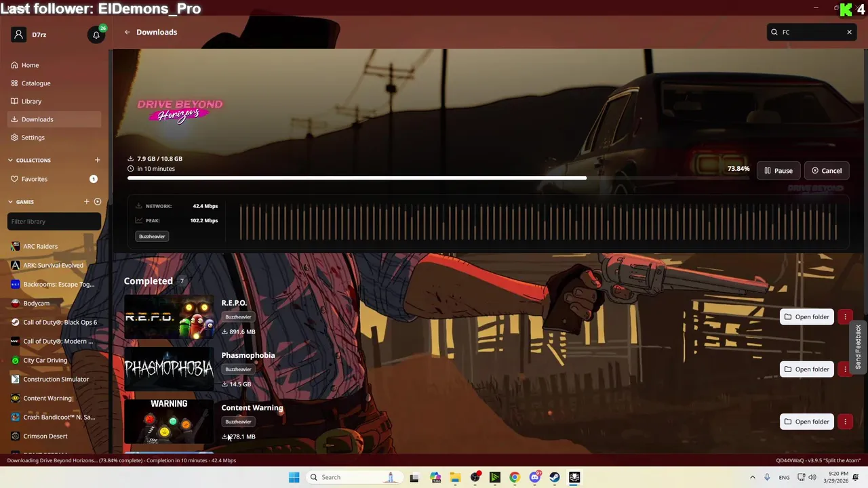Open the D7rz profile avatar
The image size is (868, 488).
tap(19, 35)
